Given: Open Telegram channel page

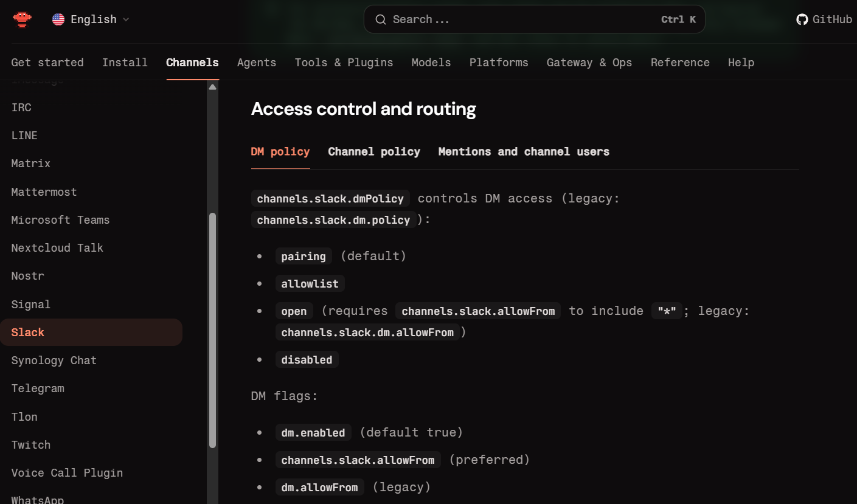Looking at the screenshot, I should 38,388.
